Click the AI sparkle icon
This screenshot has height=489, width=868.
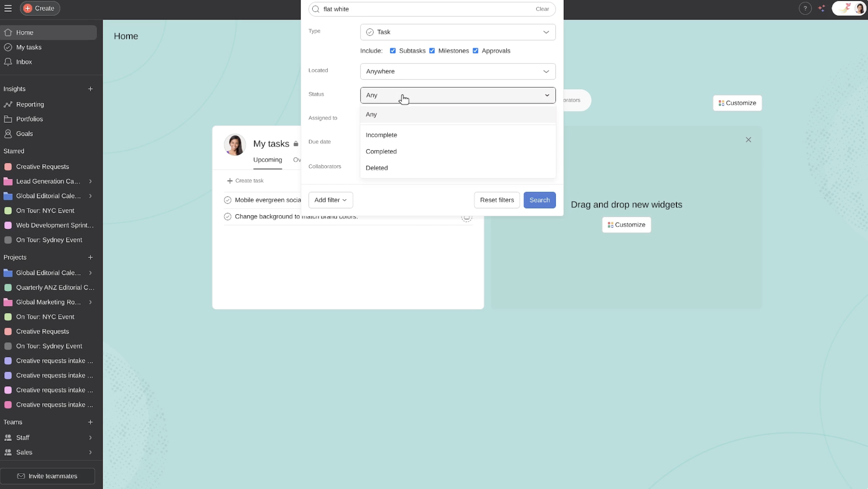pos(821,8)
